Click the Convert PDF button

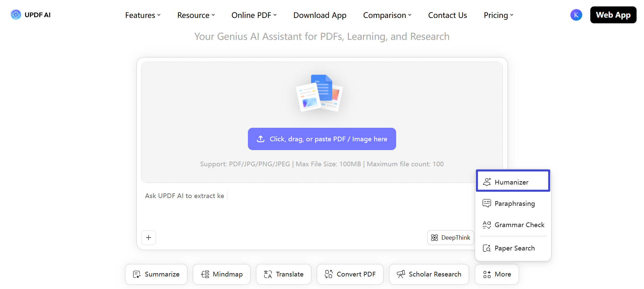(x=350, y=274)
